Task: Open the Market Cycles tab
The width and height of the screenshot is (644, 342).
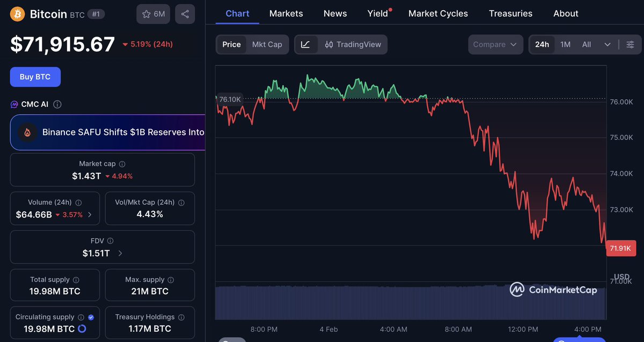Action: 438,13
